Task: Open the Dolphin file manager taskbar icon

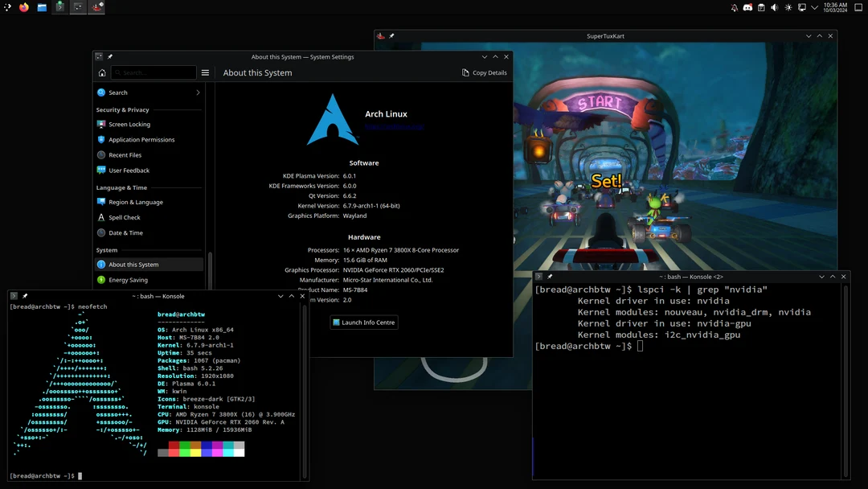Action: 42,7
